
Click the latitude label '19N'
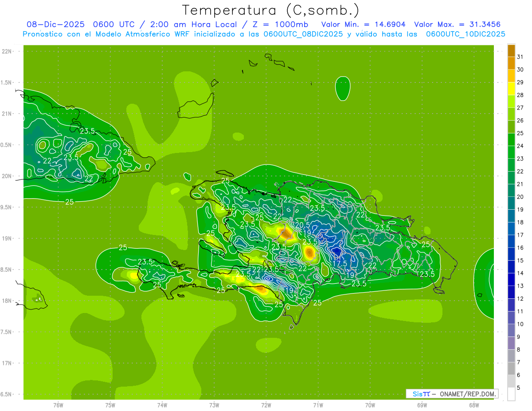point(7,238)
